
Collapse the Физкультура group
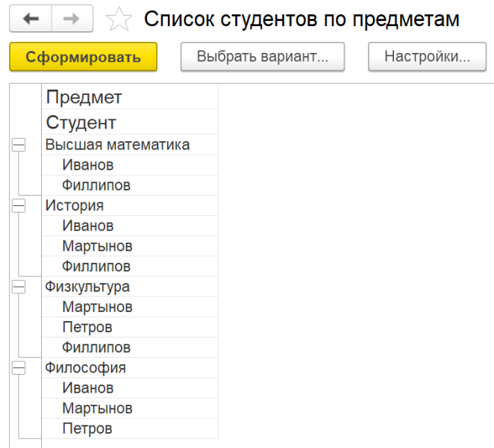19,287
